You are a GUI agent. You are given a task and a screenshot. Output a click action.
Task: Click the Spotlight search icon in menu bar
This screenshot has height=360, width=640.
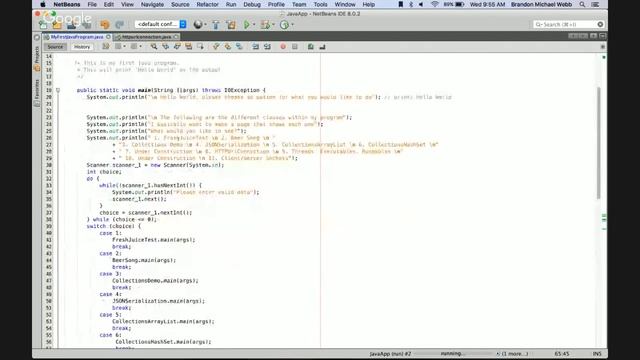(x=582, y=4)
